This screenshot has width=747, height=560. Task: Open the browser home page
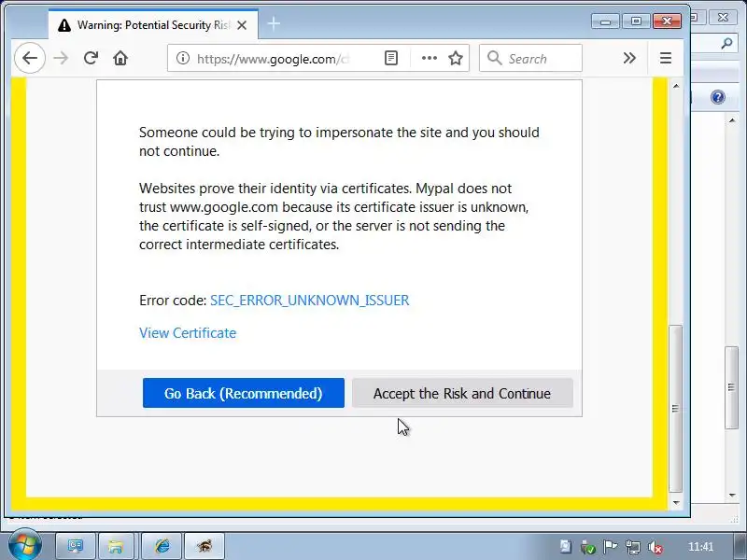tap(120, 58)
